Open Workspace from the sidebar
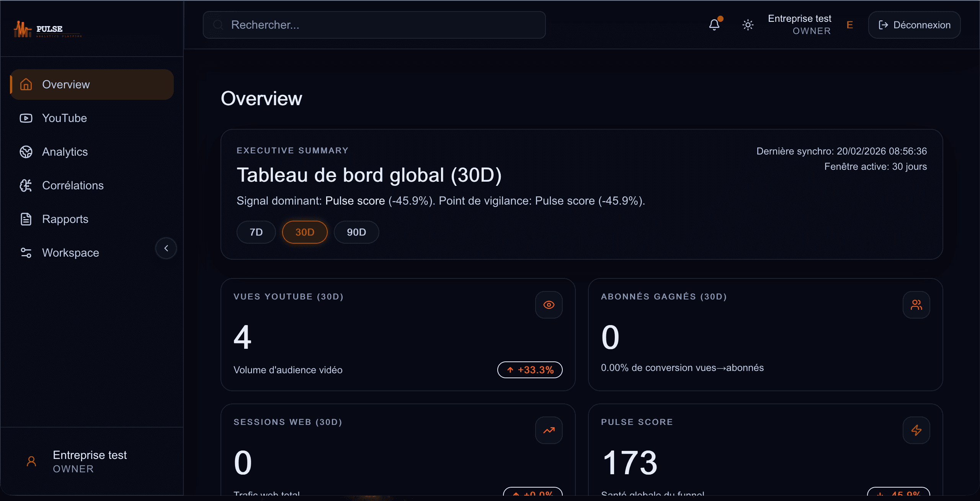 point(70,252)
